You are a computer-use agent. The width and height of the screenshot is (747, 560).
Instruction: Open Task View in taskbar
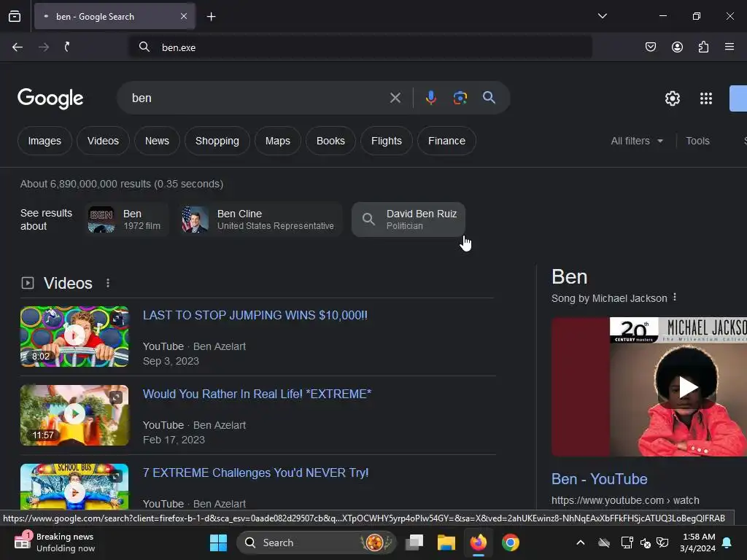click(414, 542)
